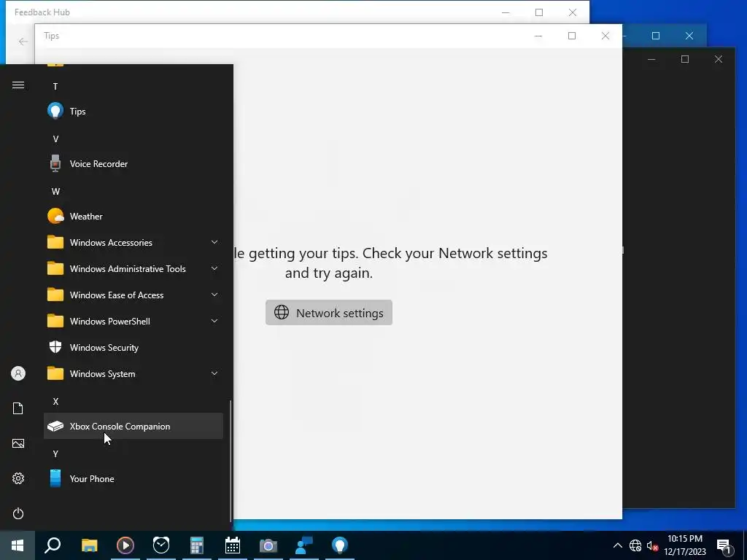Screen dimensions: 747x560
Task: Switch to Tips taskbar icon
Action: [x=340, y=545]
